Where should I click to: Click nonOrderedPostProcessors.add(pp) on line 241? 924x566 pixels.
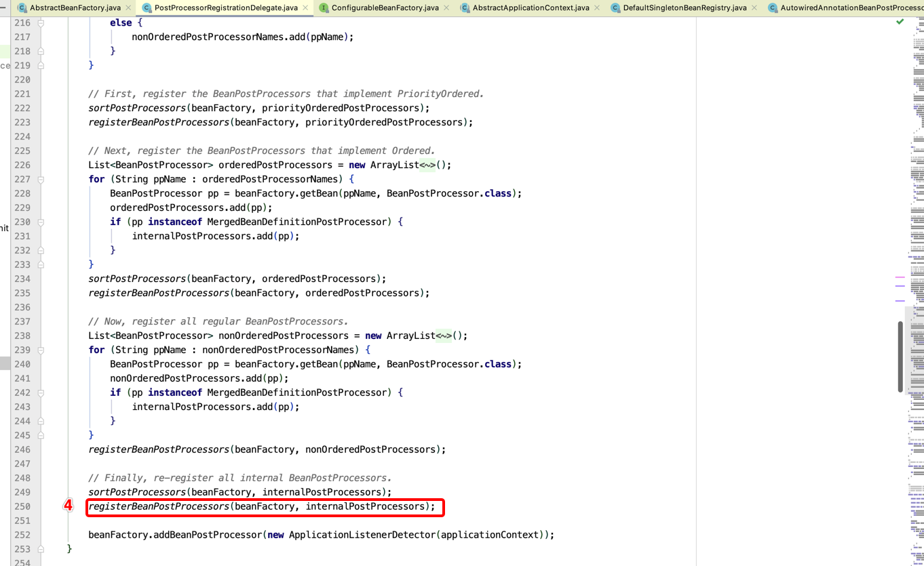click(199, 378)
